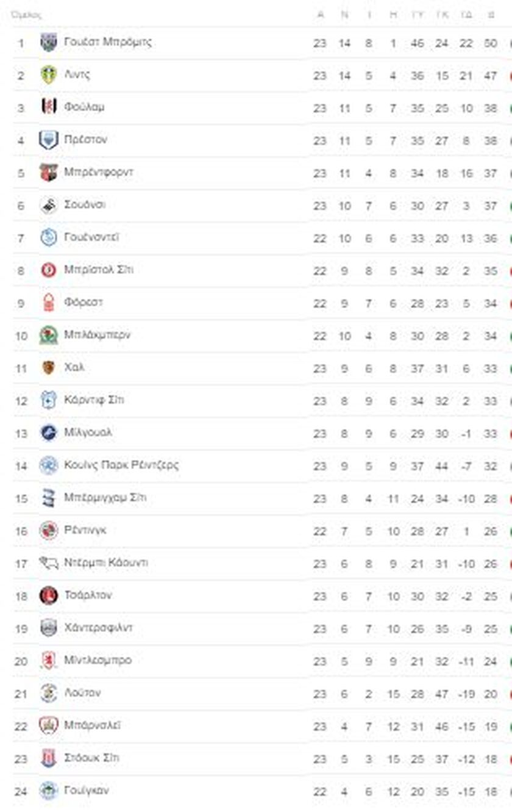Click the Μπλάκμπερν club crest
The height and width of the screenshot is (812, 512).
coord(49,335)
